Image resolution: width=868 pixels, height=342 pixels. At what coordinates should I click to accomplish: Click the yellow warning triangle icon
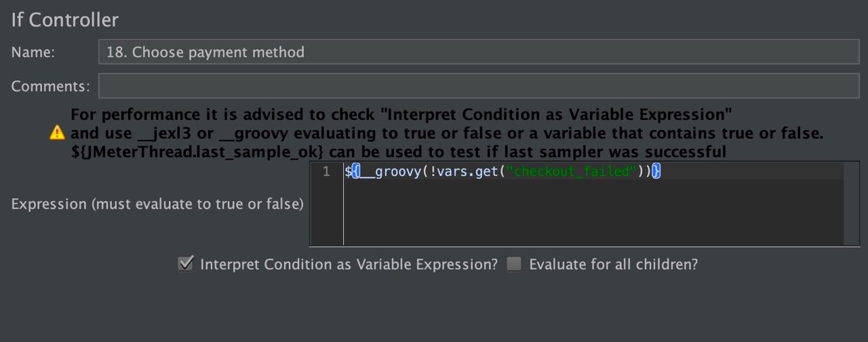58,133
